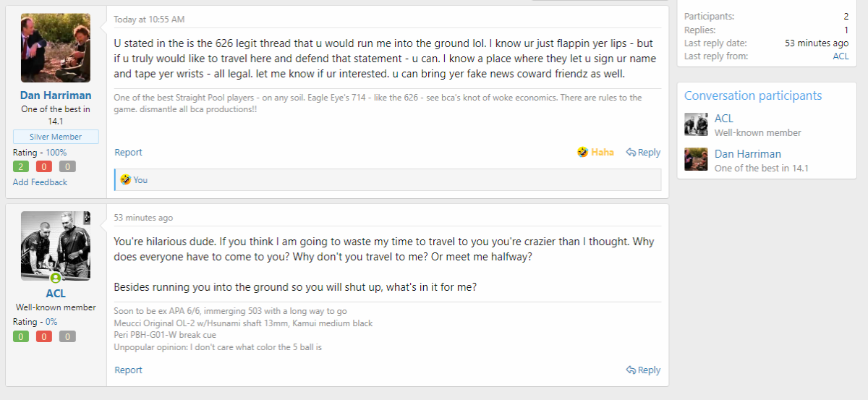Open Dan Harriman's avatar in the post
Viewport: 868px width, 400px height.
tap(56, 48)
